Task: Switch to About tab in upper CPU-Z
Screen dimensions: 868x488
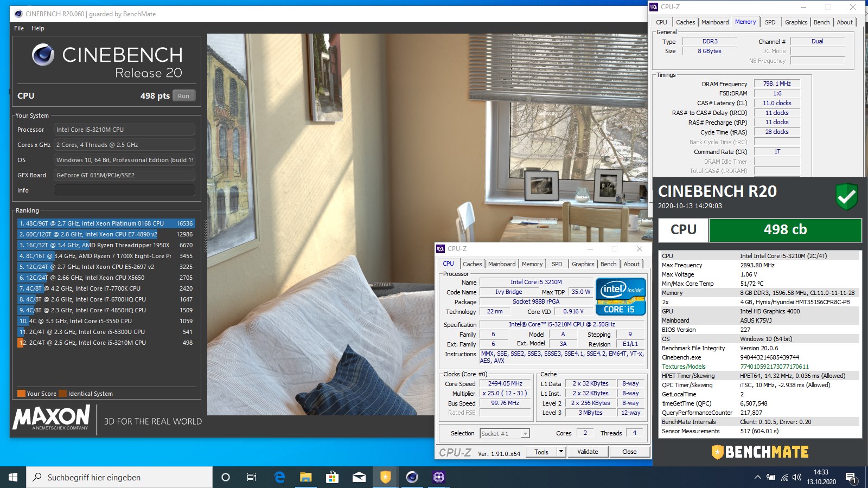Action: point(845,22)
